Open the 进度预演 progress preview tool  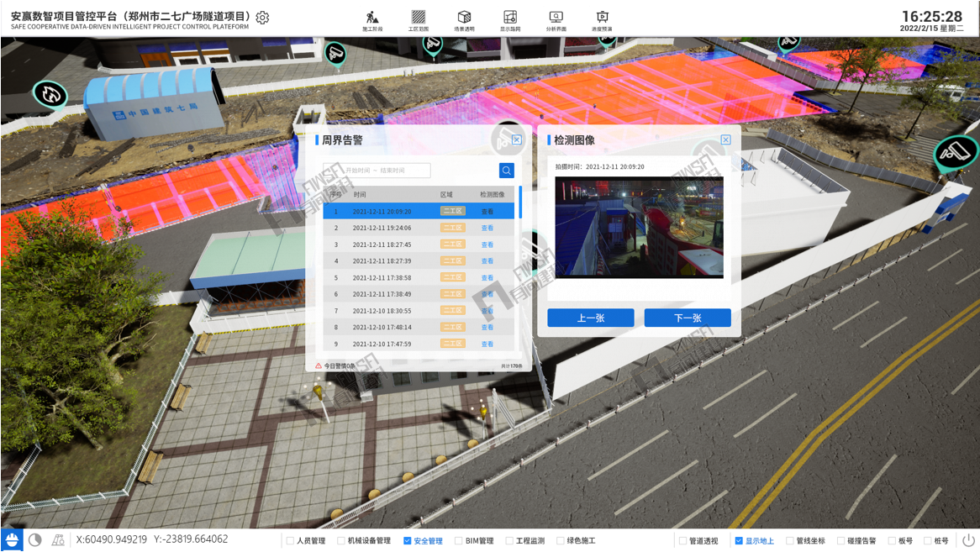602,20
